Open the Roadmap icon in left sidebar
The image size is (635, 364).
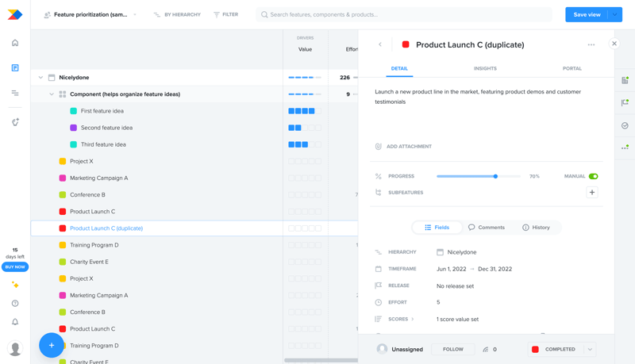pyautogui.click(x=15, y=93)
